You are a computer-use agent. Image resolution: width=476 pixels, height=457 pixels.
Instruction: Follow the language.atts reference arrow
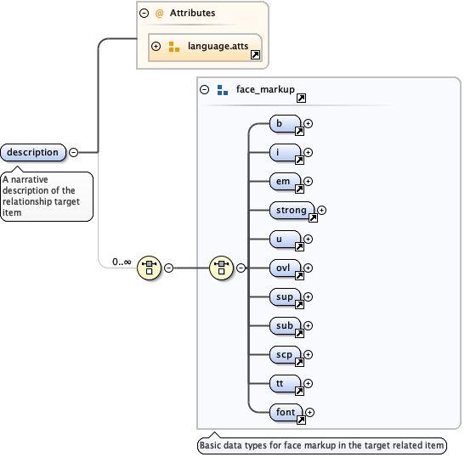[x=255, y=55]
